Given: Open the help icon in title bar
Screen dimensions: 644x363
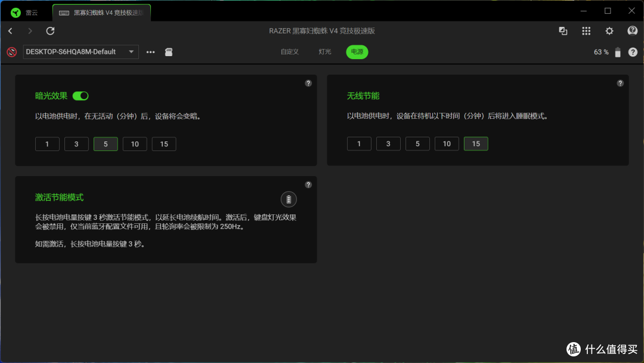Looking at the screenshot, I should click(633, 30).
